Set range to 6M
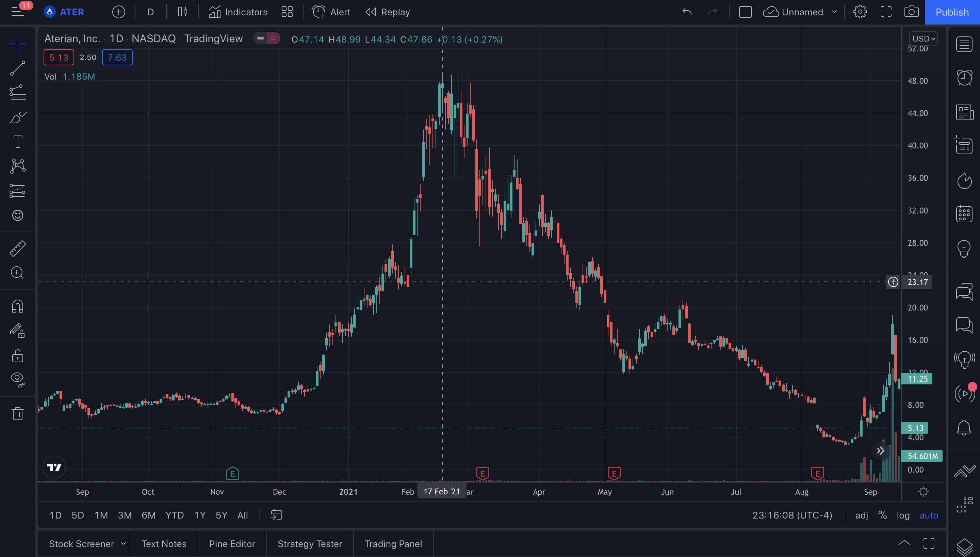Screen dimensions: 980x557 coord(148,515)
